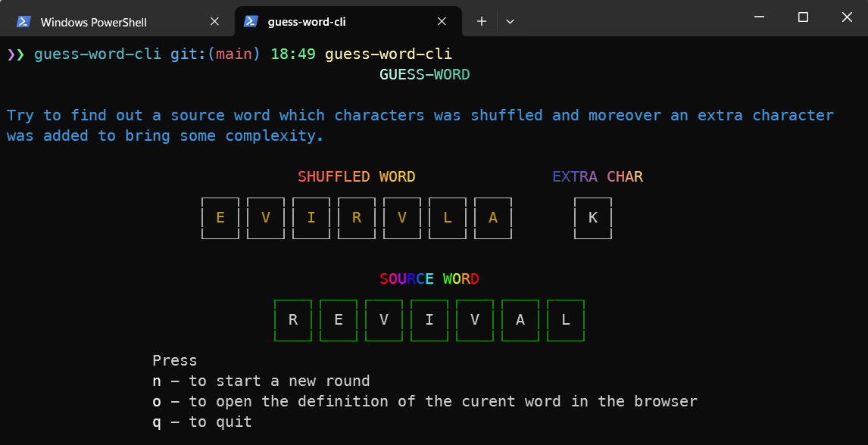Click shuffled letter E box
This screenshot has width=868, height=445.
[x=220, y=218]
